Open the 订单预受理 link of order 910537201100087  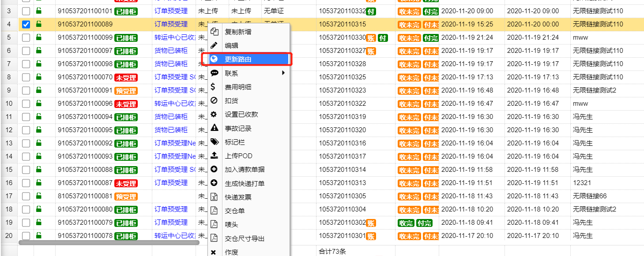(171, 182)
